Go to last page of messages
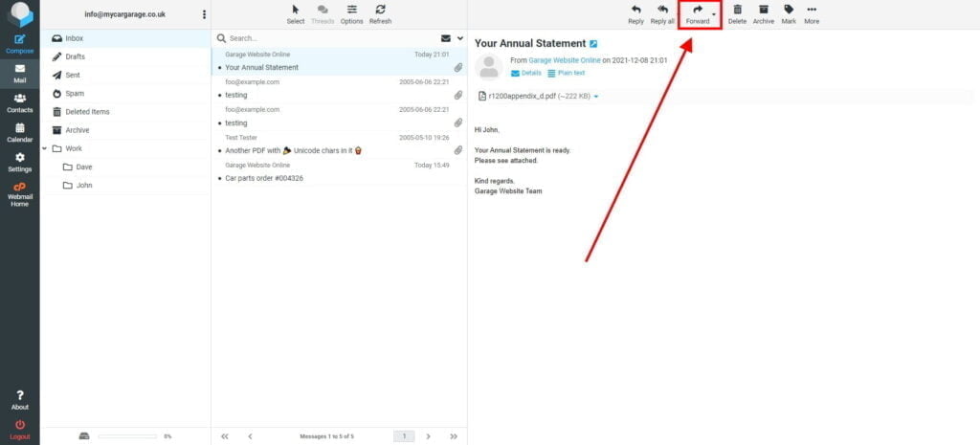Image resolution: width=980 pixels, height=445 pixels. coord(454,436)
